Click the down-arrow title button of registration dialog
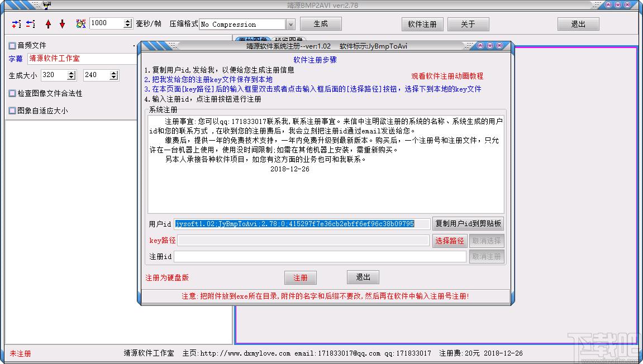The height and width of the screenshot is (364, 643). point(489,46)
